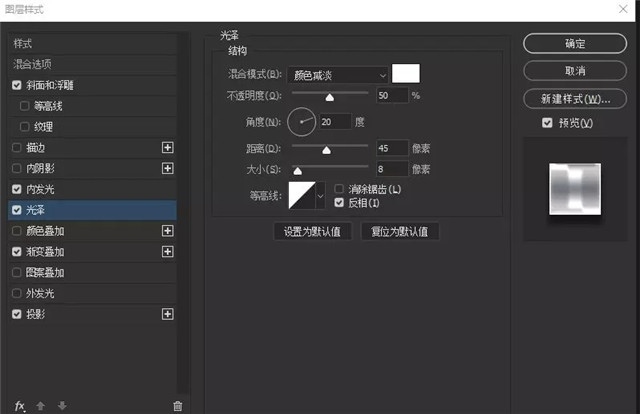Screen dimensions: 640x414
Task: Select the 图案叠加 effect label
Action: tap(45, 272)
